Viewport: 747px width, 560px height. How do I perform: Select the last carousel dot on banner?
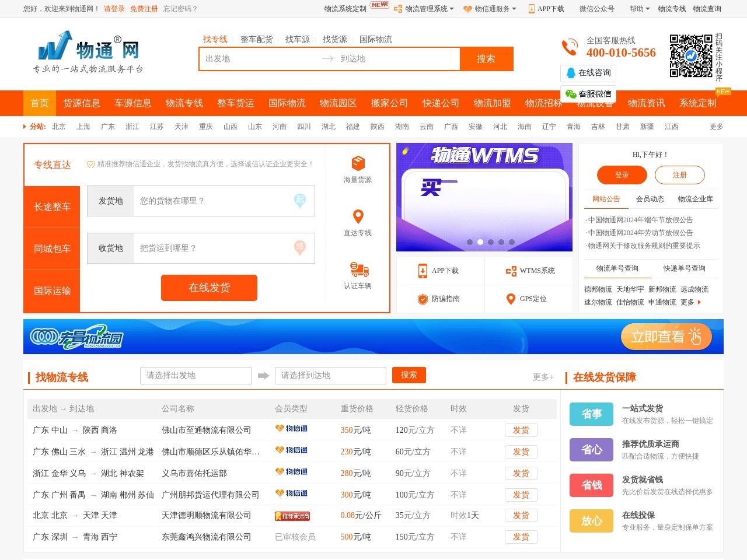[512, 242]
